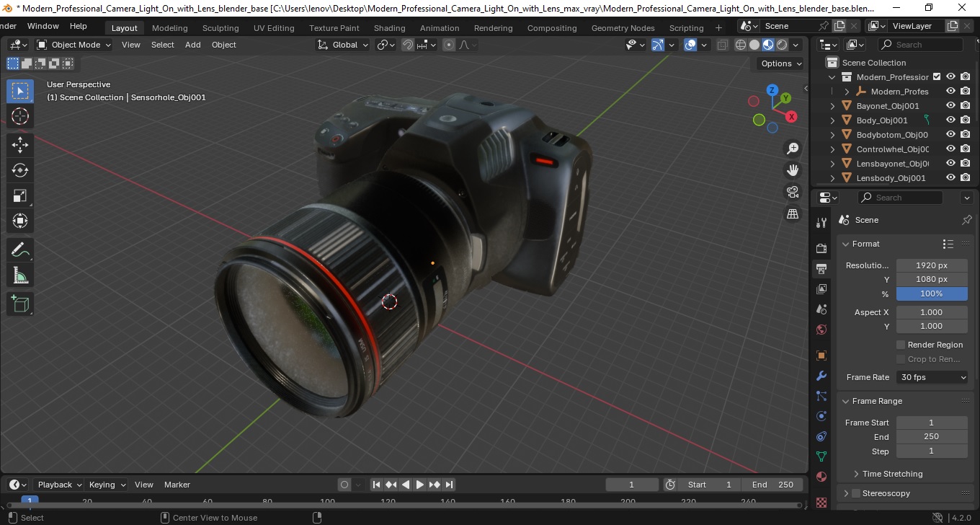Select the Scale tool
The width and height of the screenshot is (980, 525).
[20, 195]
